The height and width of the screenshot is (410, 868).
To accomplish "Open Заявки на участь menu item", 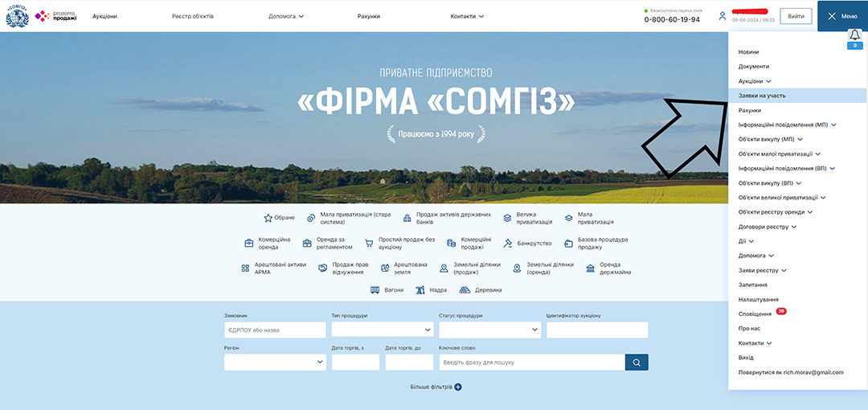I will (797, 96).
